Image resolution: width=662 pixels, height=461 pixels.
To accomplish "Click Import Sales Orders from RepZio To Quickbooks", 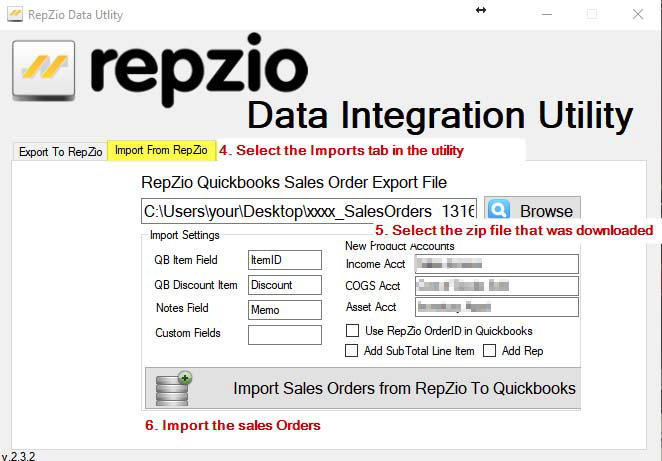I will coord(363,388).
